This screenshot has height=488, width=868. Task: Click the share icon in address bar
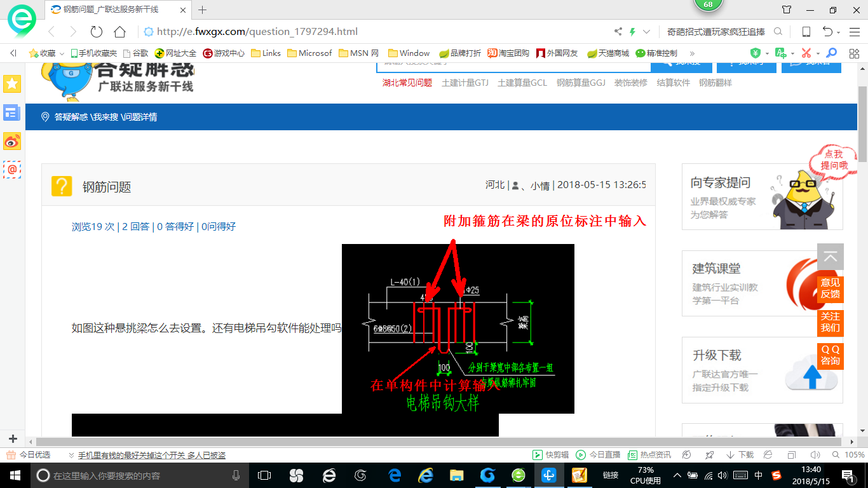click(618, 32)
